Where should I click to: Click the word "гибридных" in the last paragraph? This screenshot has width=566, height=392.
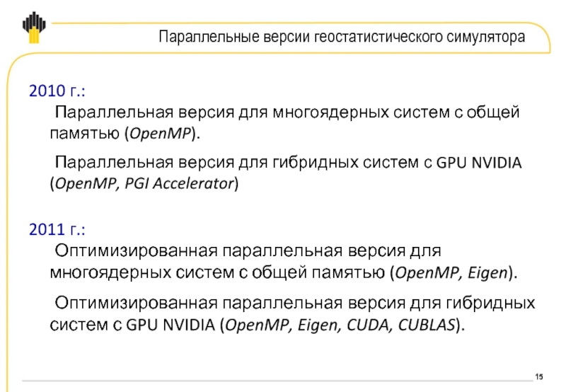tap(490, 304)
